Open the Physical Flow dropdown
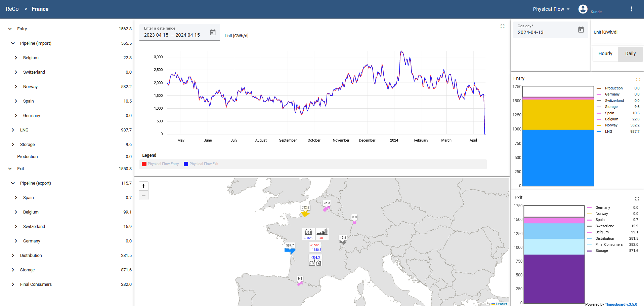This screenshot has height=306, width=644. 551,9
